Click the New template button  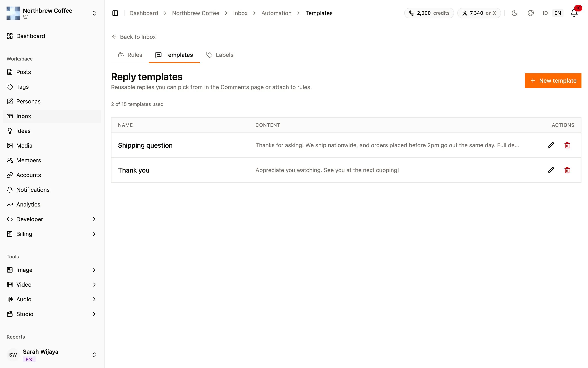pyautogui.click(x=553, y=81)
